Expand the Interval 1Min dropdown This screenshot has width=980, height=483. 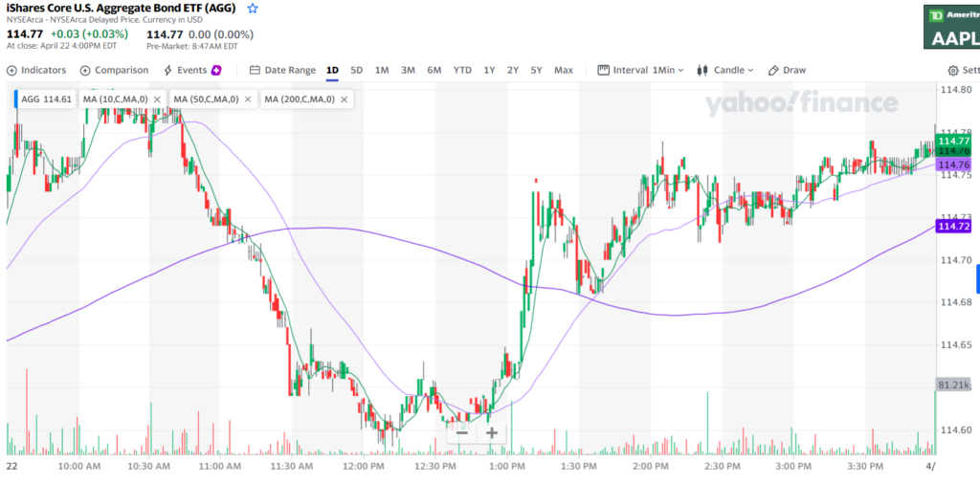pyautogui.click(x=640, y=70)
